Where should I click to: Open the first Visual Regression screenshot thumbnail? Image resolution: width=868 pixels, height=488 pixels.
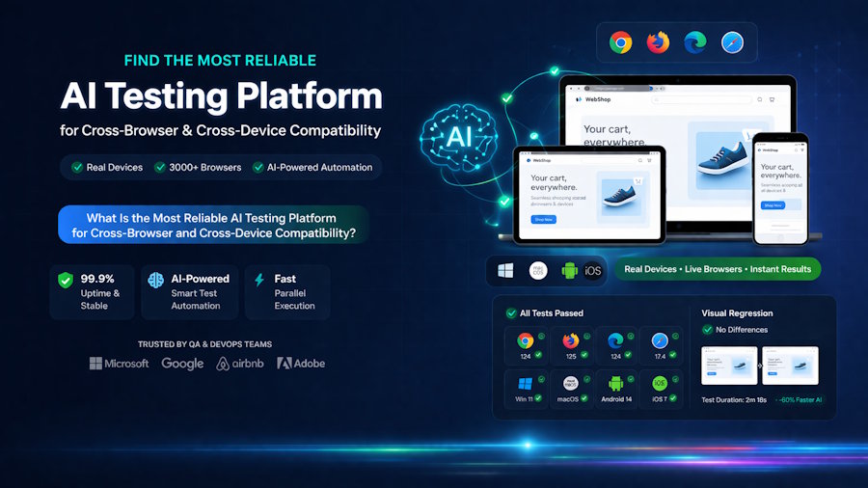tap(729, 366)
